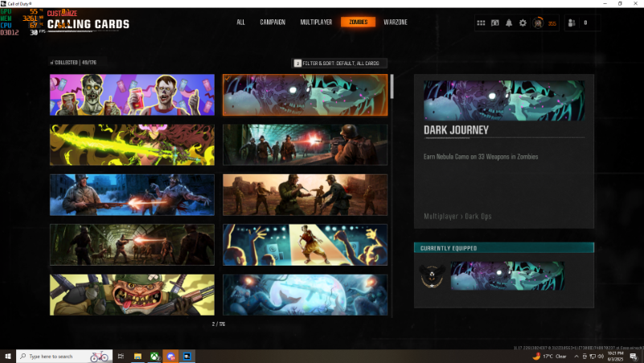
Task: Click the friends online count 0
Action: click(x=585, y=23)
